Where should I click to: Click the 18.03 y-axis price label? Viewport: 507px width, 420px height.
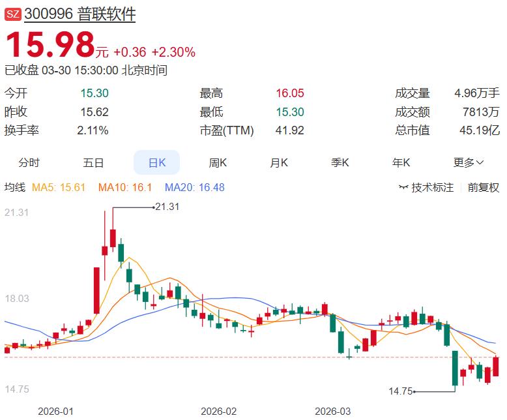click(x=17, y=298)
